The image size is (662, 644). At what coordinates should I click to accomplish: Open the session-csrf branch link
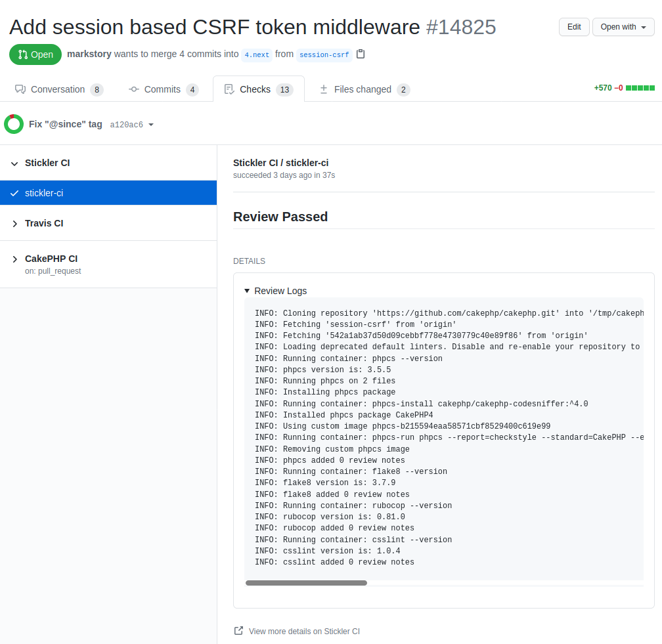click(x=324, y=55)
